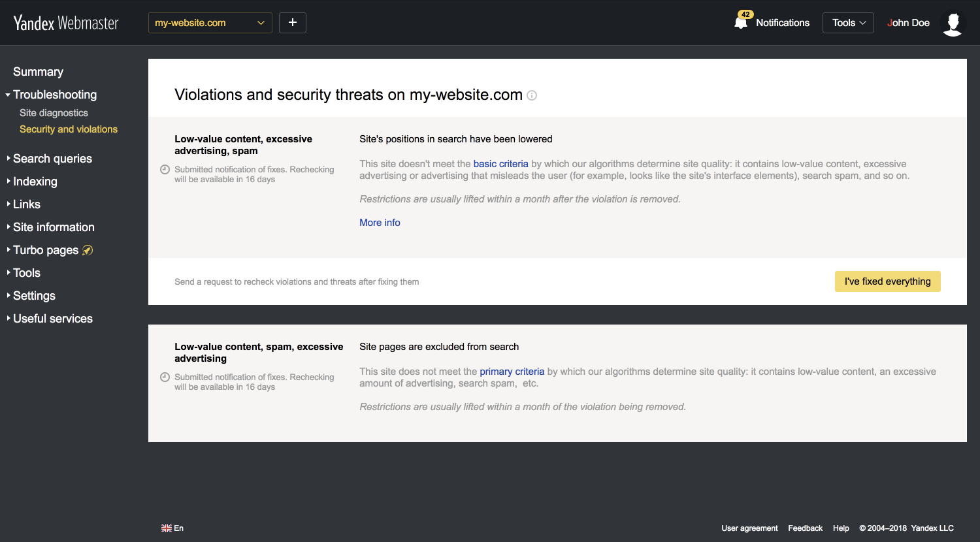Go to the Summary page

pos(38,72)
